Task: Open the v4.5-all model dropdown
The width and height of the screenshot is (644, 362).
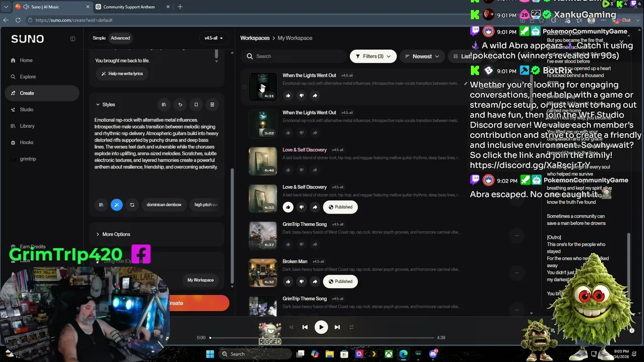Action: 213,38
